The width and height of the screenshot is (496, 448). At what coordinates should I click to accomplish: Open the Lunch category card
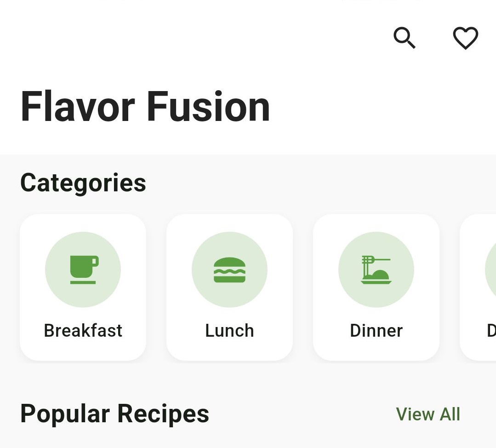coord(230,287)
